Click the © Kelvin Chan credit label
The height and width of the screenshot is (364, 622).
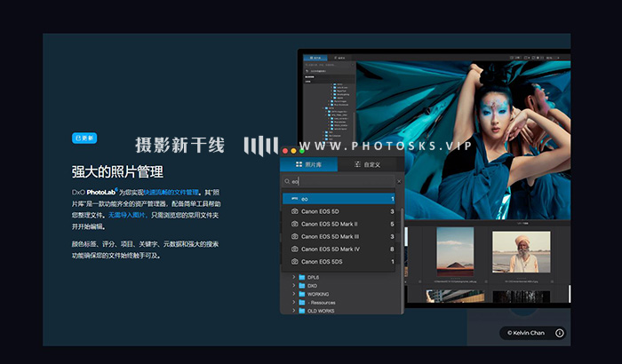click(526, 333)
